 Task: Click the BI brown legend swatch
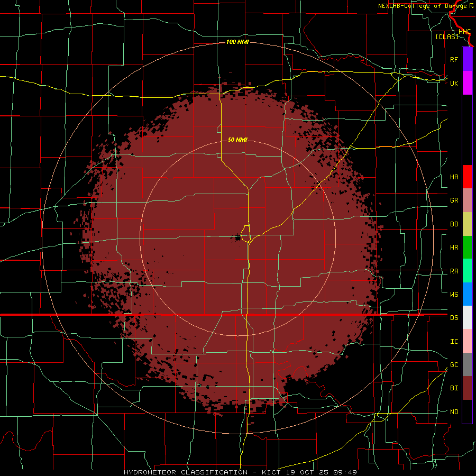click(x=467, y=388)
